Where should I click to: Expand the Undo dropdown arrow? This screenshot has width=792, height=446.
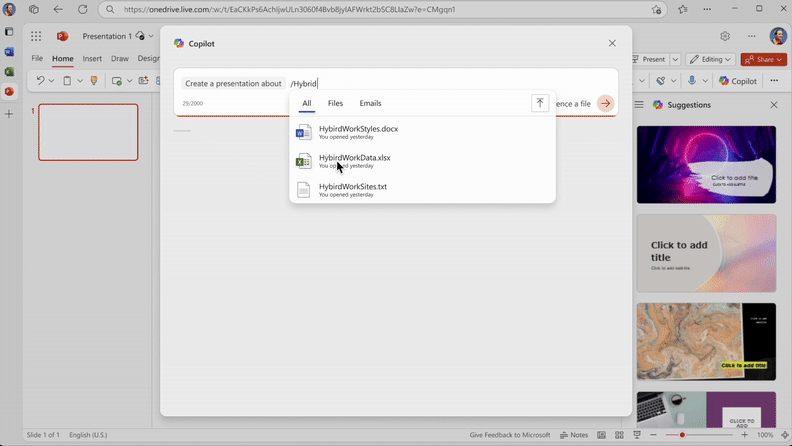pos(52,81)
